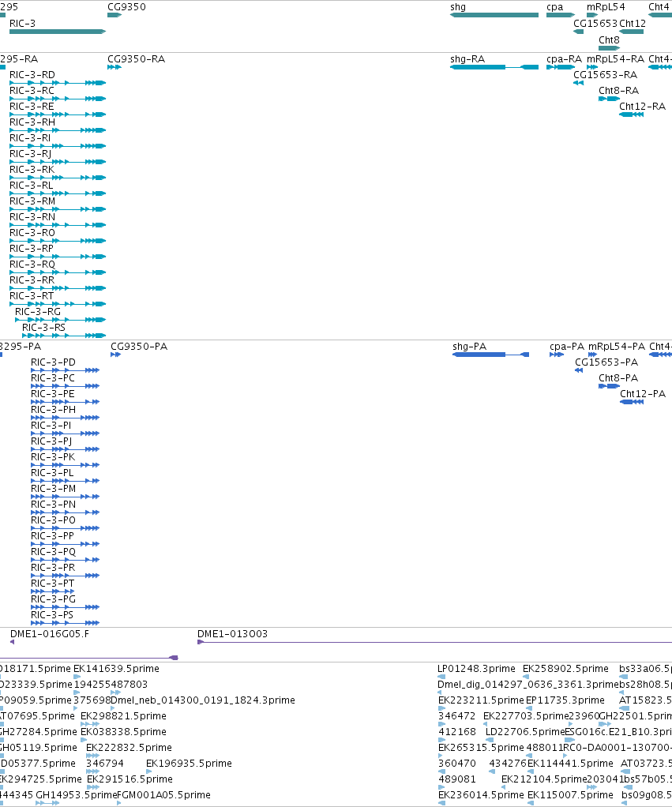Select protein isoform RIC-3-PG

coord(53,599)
